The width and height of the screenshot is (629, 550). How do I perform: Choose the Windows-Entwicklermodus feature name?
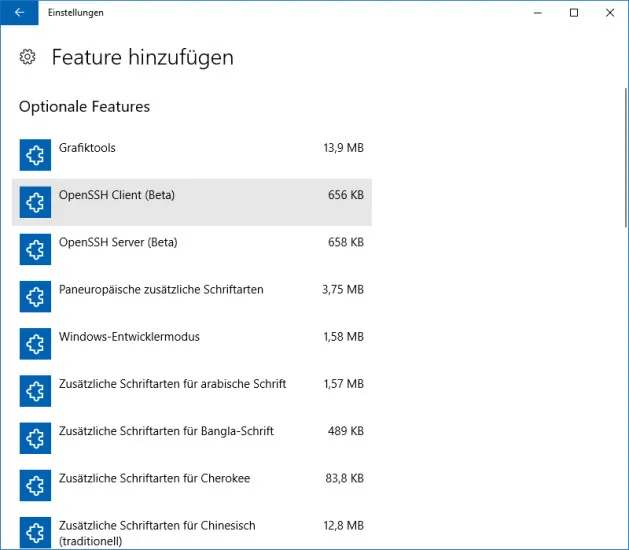129,337
